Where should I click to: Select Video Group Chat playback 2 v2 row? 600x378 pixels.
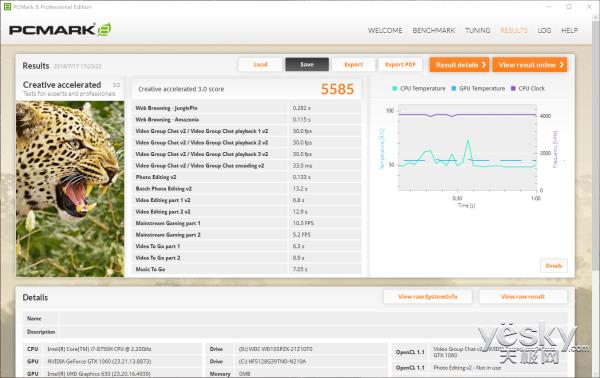pos(246,143)
